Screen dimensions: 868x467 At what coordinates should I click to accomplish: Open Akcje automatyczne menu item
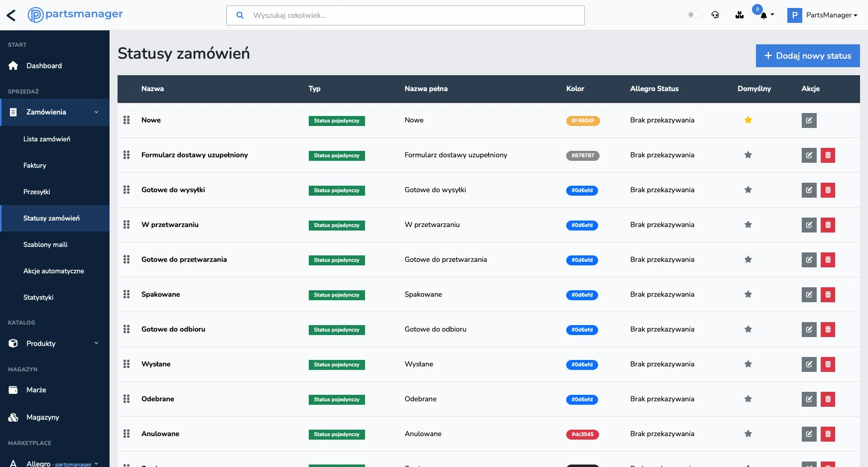click(55, 271)
